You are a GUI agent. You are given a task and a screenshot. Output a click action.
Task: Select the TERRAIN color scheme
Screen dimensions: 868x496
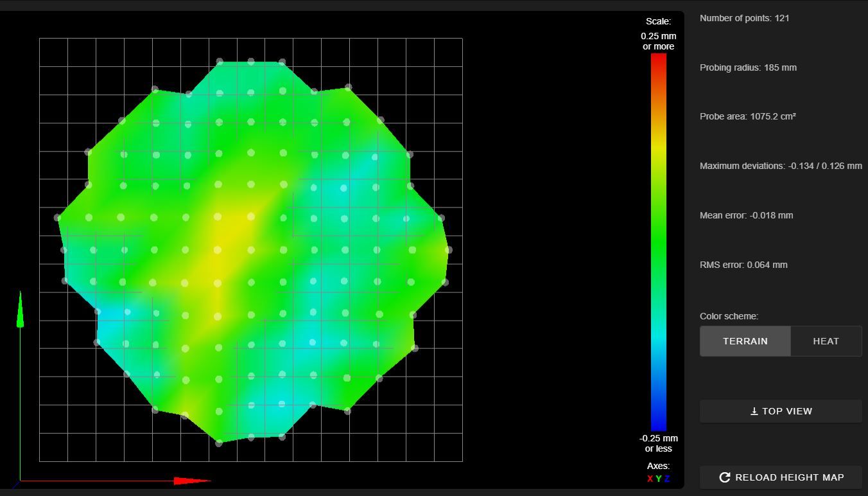(x=745, y=341)
